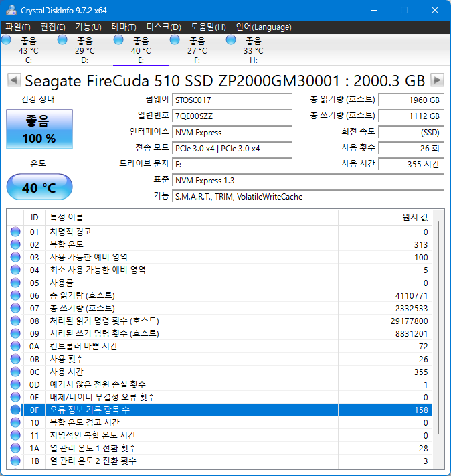Open the 편집(E) menu
Screen dimensions: 451x476
[x=53, y=27]
